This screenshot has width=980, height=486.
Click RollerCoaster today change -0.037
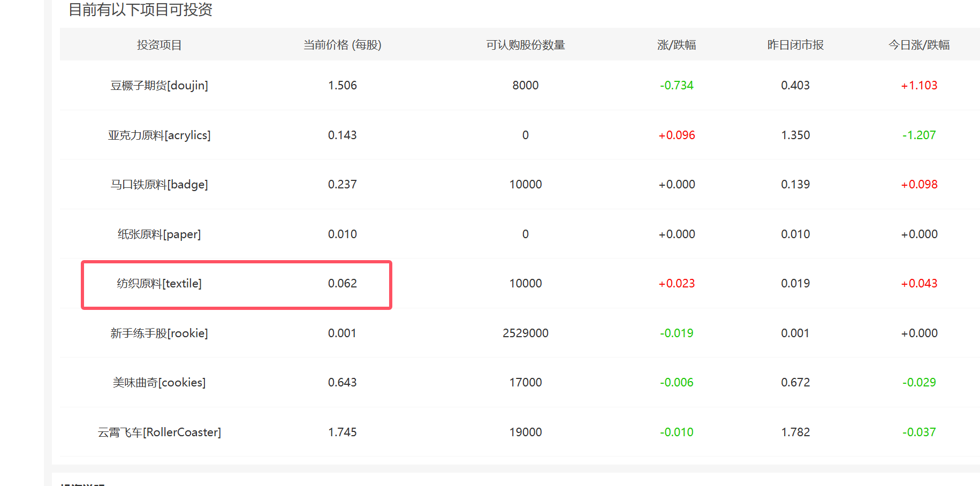pyautogui.click(x=919, y=432)
